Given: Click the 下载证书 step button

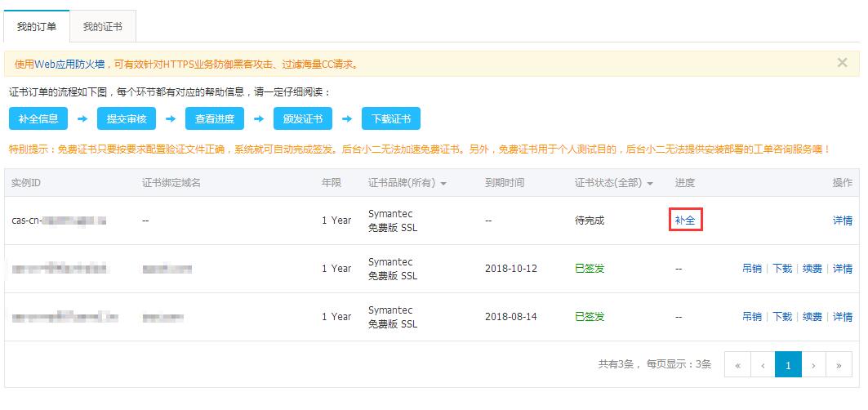Looking at the screenshot, I should pyautogui.click(x=391, y=118).
